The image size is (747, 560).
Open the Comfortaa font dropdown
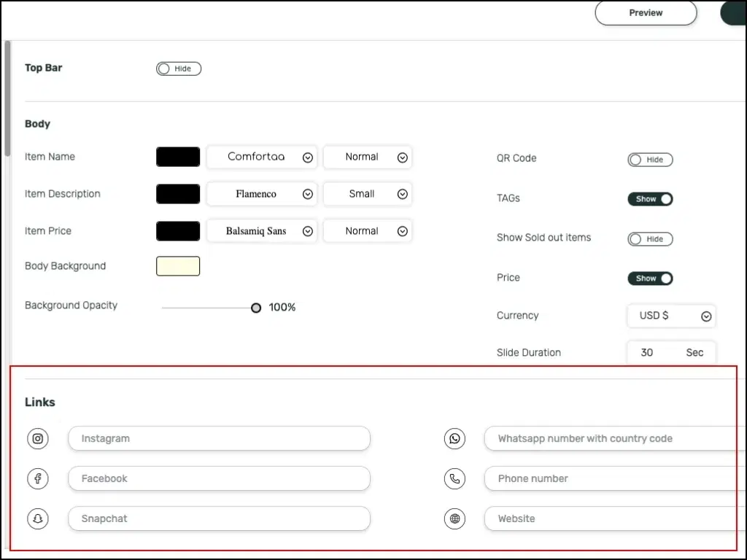[x=261, y=157]
